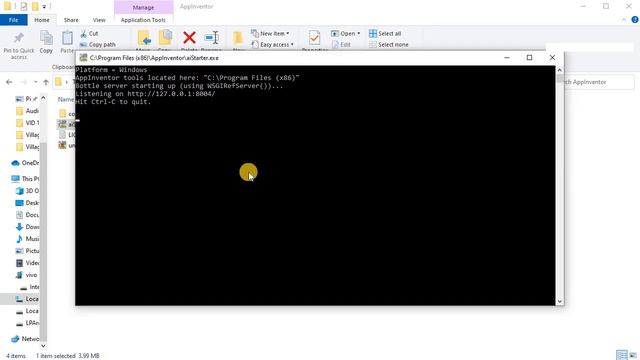This screenshot has height=360, width=640.
Task: Click navigation pane scroll up arrow
Action: point(43,98)
